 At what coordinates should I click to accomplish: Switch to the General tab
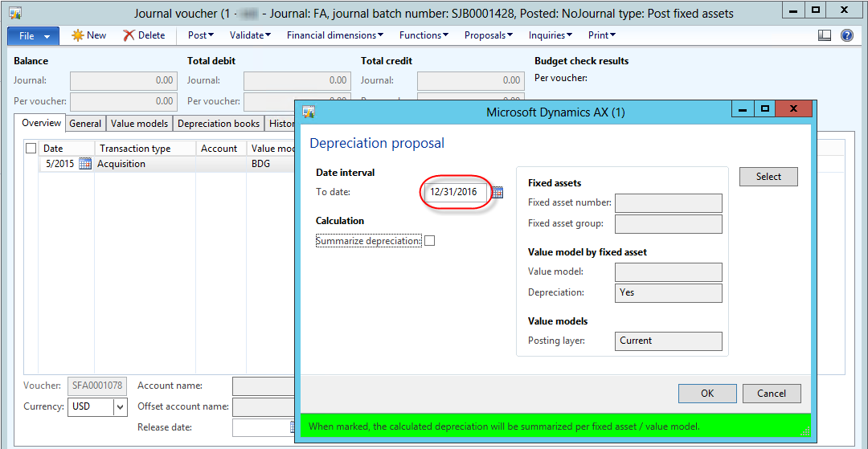(85, 124)
